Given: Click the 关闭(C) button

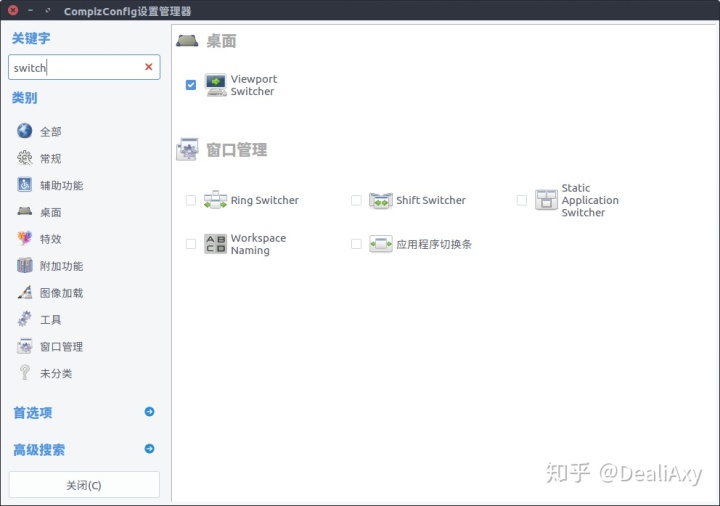Looking at the screenshot, I should (84, 485).
